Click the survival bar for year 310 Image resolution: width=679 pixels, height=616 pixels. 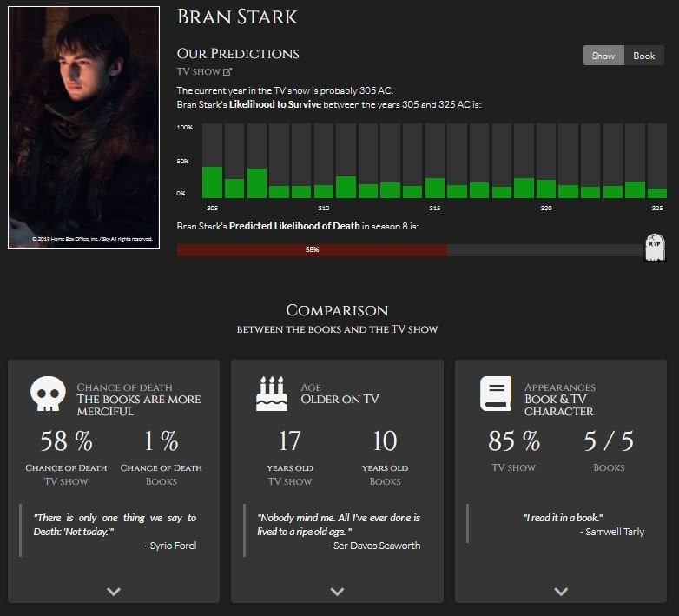pos(324,161)
